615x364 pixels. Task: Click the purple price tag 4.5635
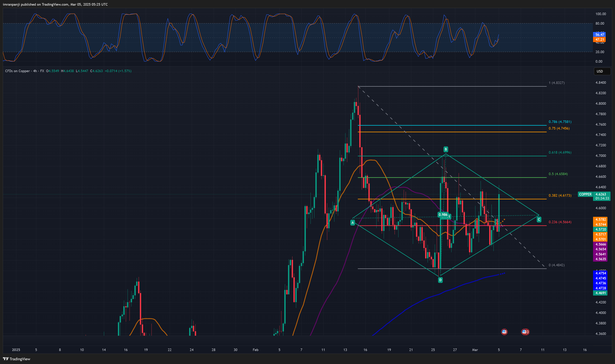[600, 259]
